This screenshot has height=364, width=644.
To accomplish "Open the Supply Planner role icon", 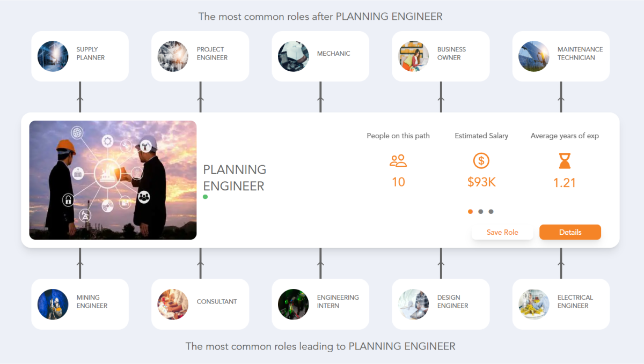I will pyautogui.click(x=53, y=56).
